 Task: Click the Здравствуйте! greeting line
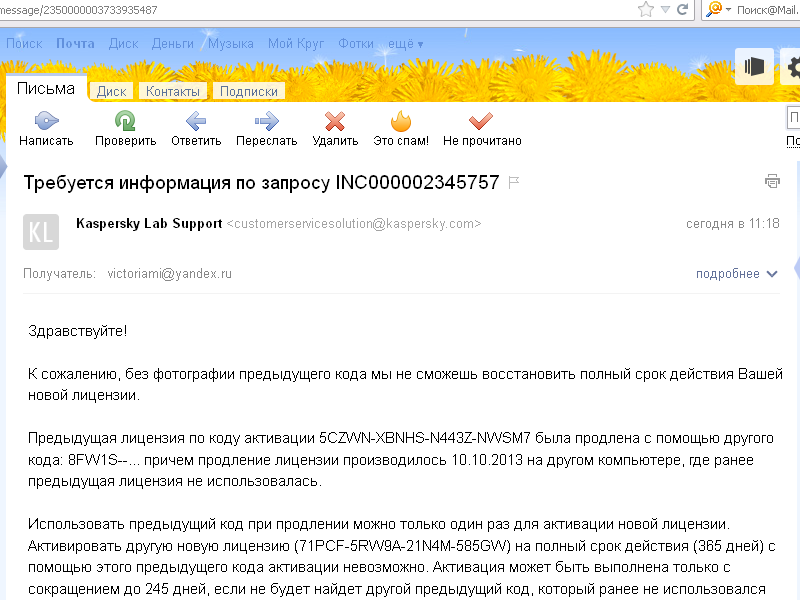(x=78, y=331)
